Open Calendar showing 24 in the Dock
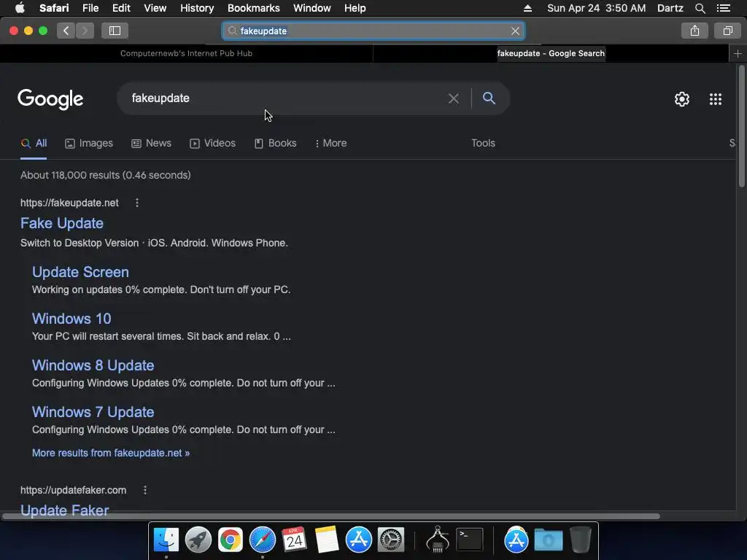Image resolution: width=747 pixels, height=560 pixels. (295, 540)
